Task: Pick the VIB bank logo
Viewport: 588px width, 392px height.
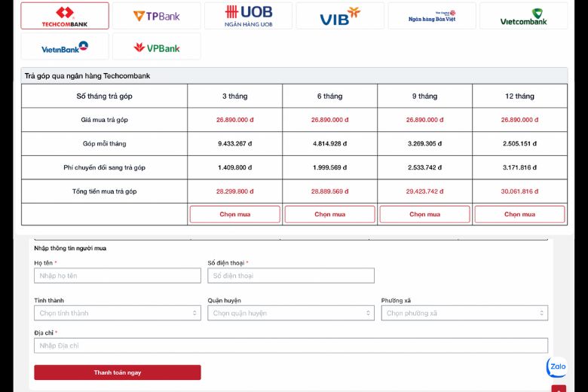Action: point(340,16)
